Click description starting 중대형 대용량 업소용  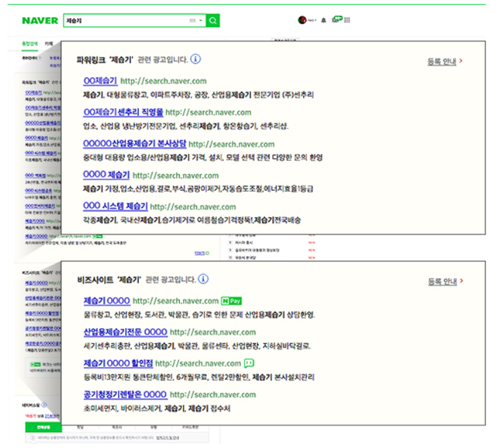coord(203,157)
